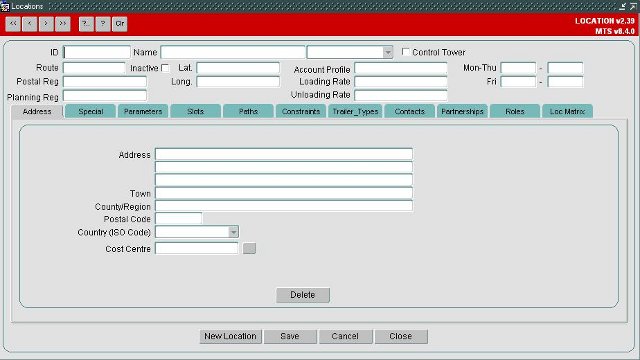
Task: Click the '?..' query button in toolbar
Action: click(x=86, y=24)
